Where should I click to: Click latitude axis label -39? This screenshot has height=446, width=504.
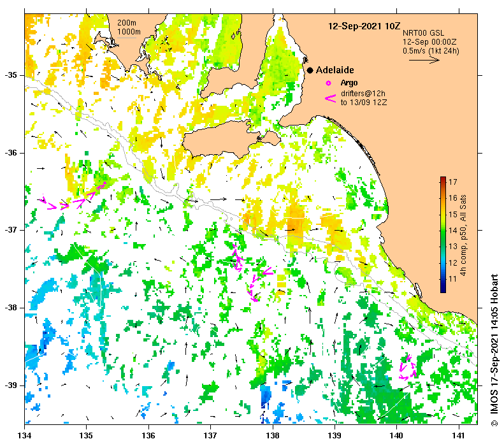pos(11,385)
